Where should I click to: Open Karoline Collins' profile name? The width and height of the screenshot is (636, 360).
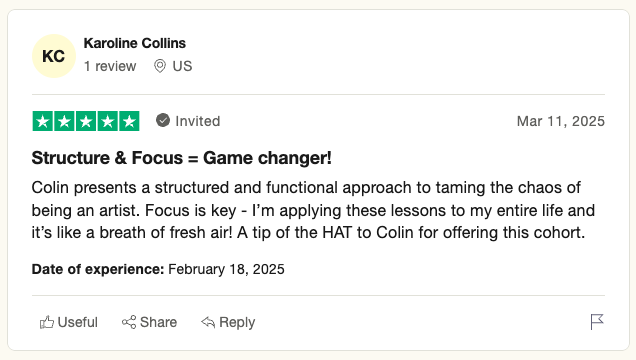135,43
